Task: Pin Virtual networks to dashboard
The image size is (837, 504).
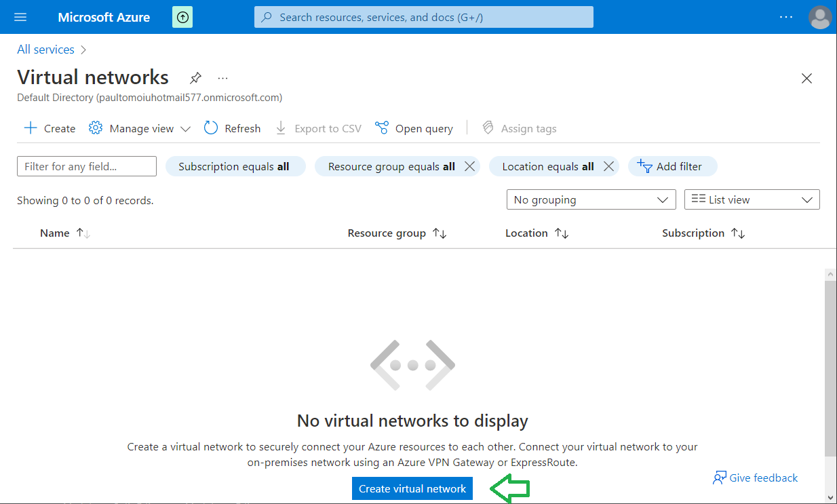Action: click(x=195, y=77)
